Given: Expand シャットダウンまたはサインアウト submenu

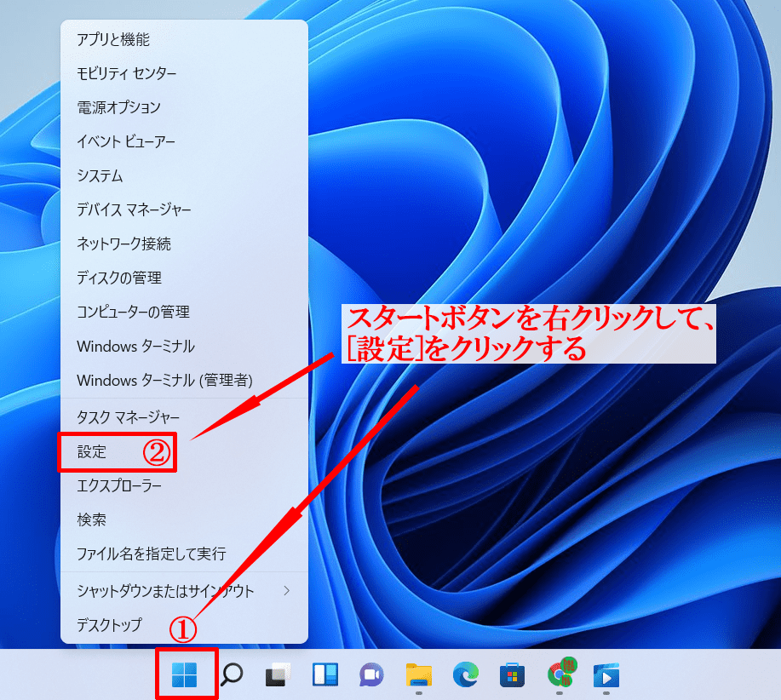Looking at the screenshot, I should tap(183, 590).
